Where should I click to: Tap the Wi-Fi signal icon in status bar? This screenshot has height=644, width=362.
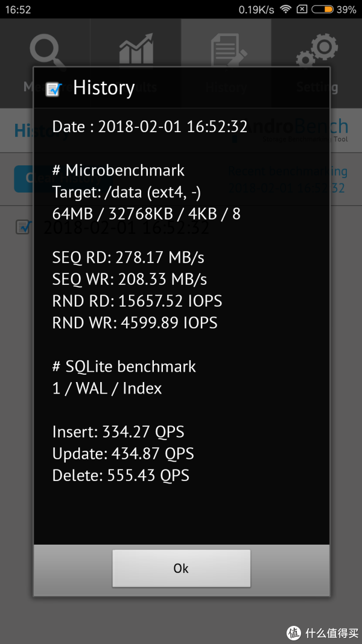coord(286,10)
